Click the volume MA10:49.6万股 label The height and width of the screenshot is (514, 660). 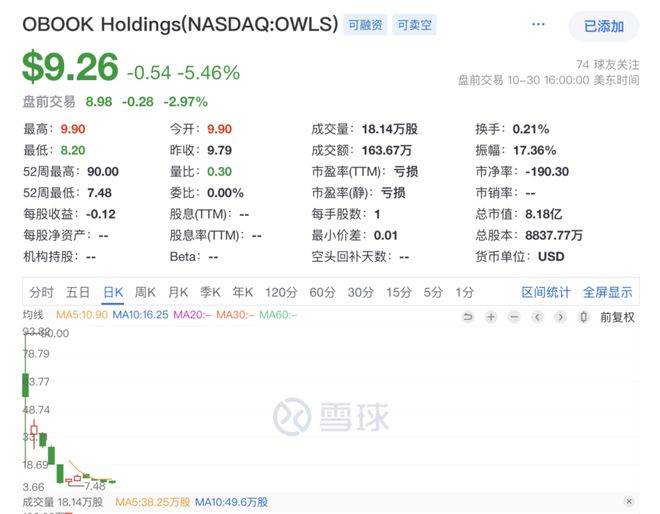[231, 502]
